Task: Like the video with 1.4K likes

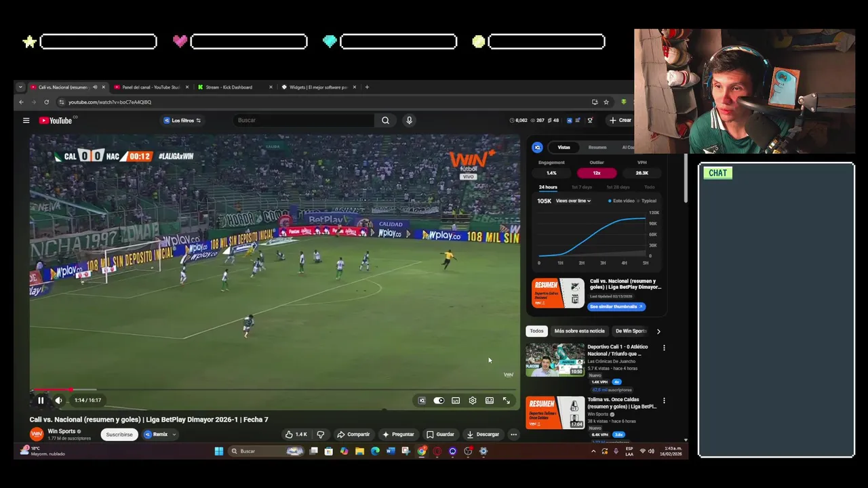Action: pos(296,434)
